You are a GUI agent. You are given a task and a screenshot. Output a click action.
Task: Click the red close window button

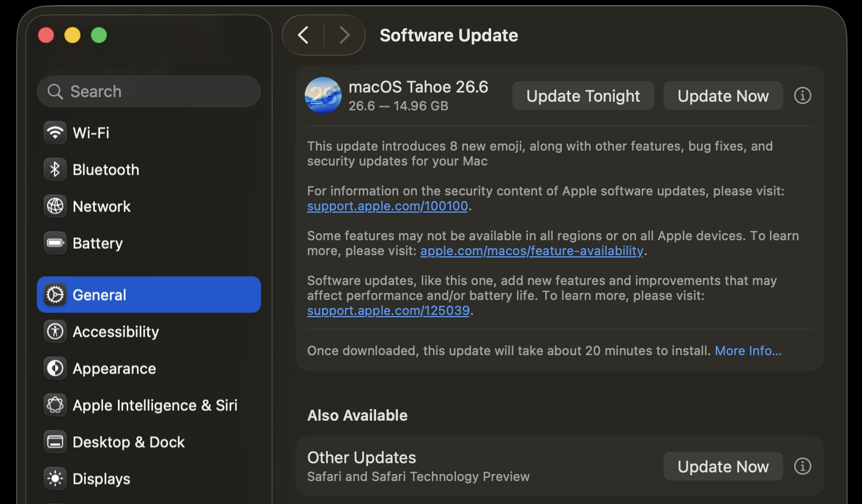point(46,35)
